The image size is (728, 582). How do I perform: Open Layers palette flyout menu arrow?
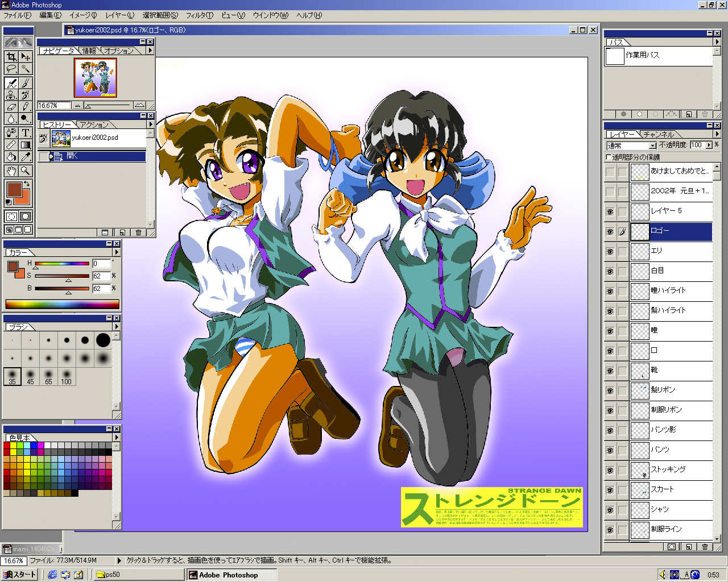tap(716, 134)
